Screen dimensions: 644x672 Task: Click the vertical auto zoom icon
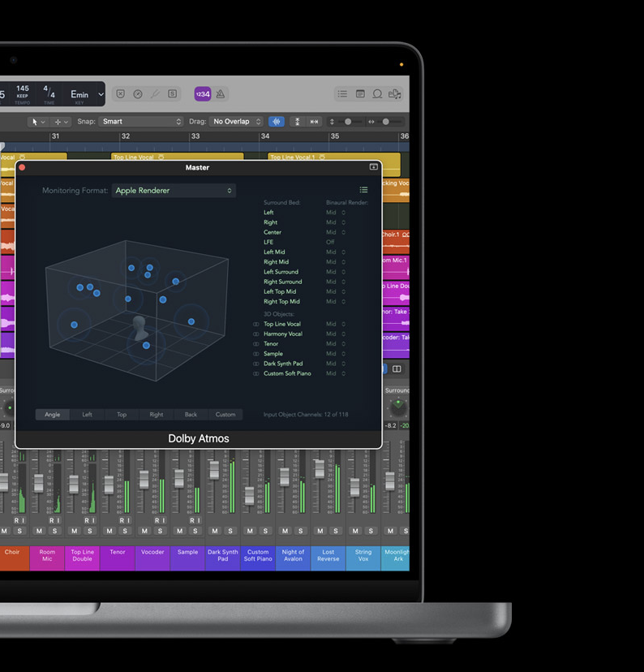coord(297,122)
